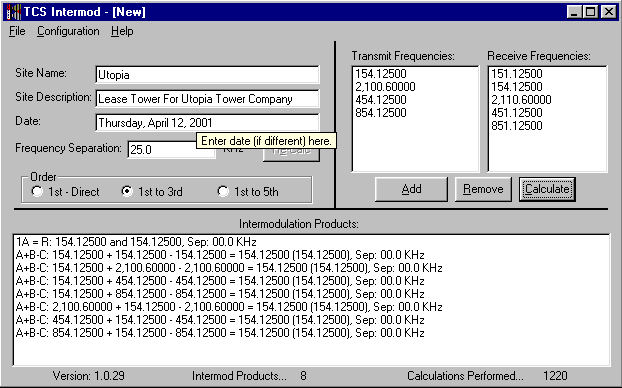Click the Site Description input field

point(207,98)
